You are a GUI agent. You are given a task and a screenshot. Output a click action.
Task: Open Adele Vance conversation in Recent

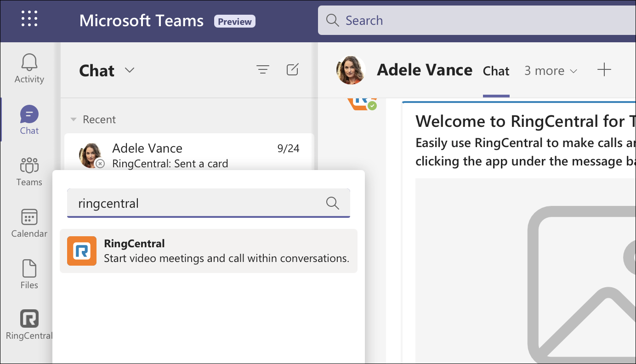click(189, 155)
